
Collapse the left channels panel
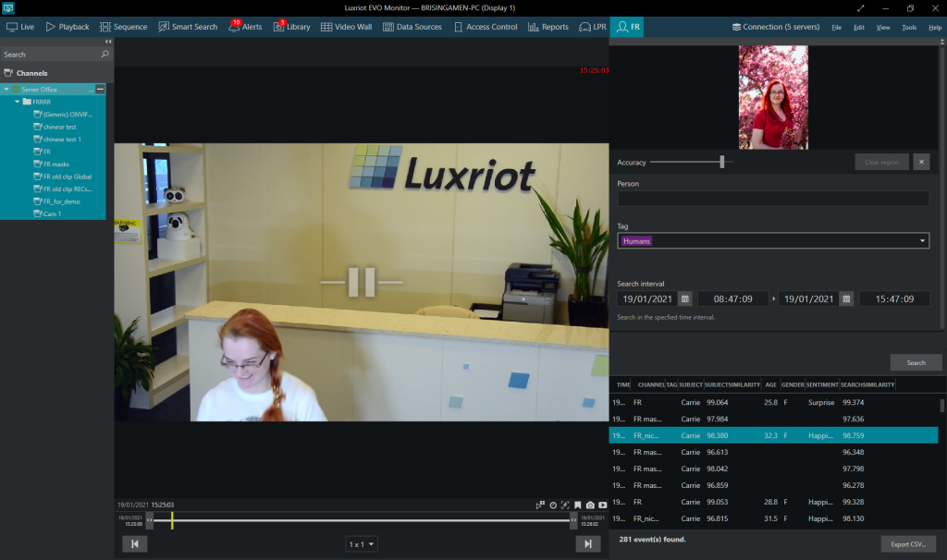tap(108, 42)
